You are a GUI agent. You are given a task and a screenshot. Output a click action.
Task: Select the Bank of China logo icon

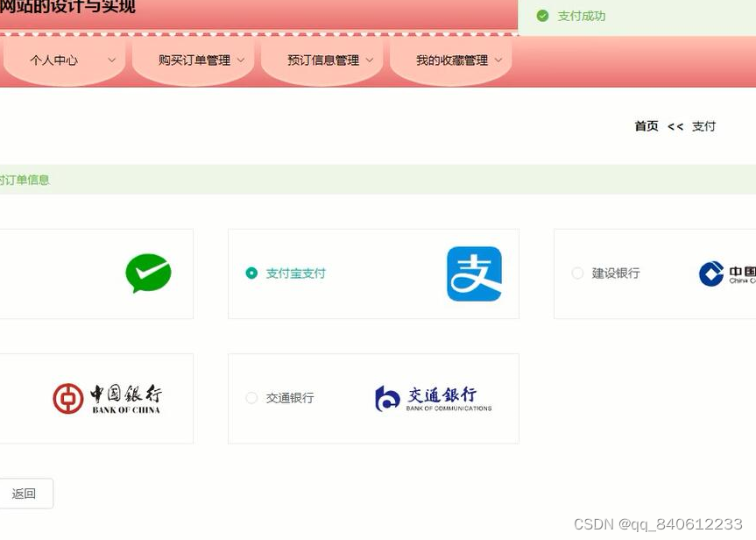click(105, 397)
